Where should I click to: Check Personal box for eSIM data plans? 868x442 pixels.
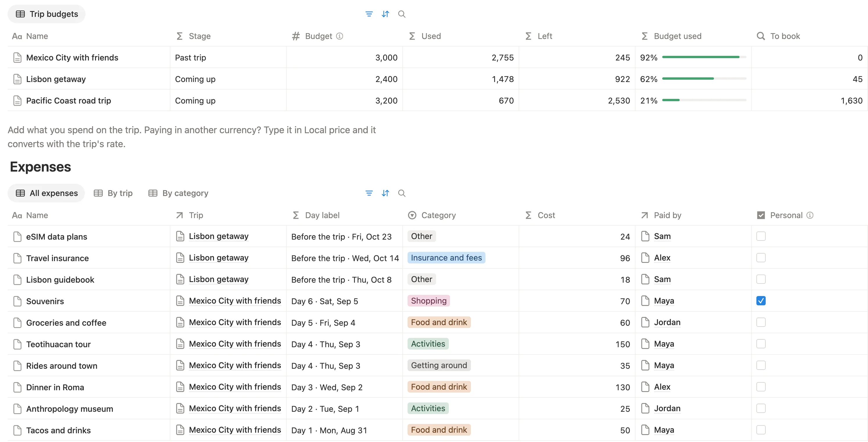click(x=761, y=236)
